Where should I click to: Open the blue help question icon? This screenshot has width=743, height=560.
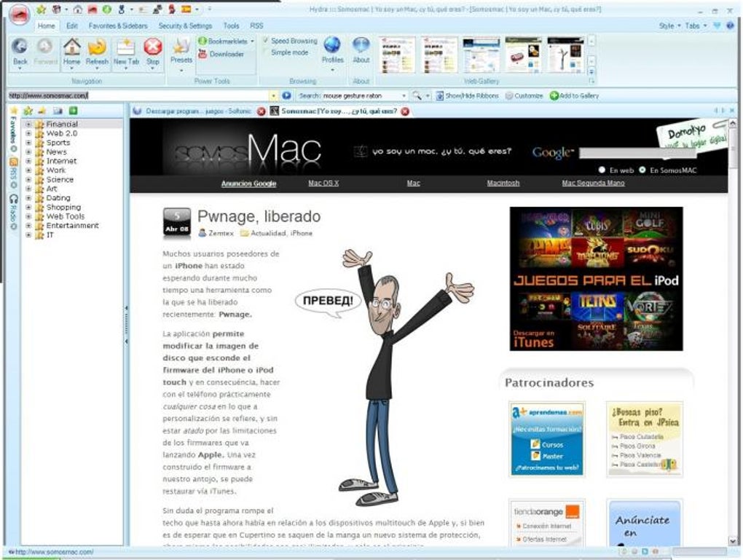pyautogui.click(x=731, y=25)
